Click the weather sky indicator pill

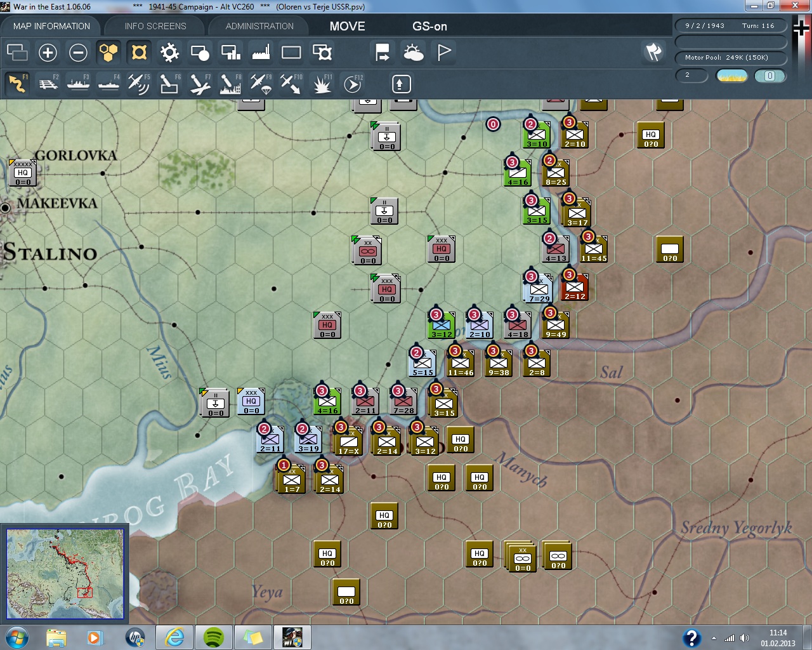(732, 76)
